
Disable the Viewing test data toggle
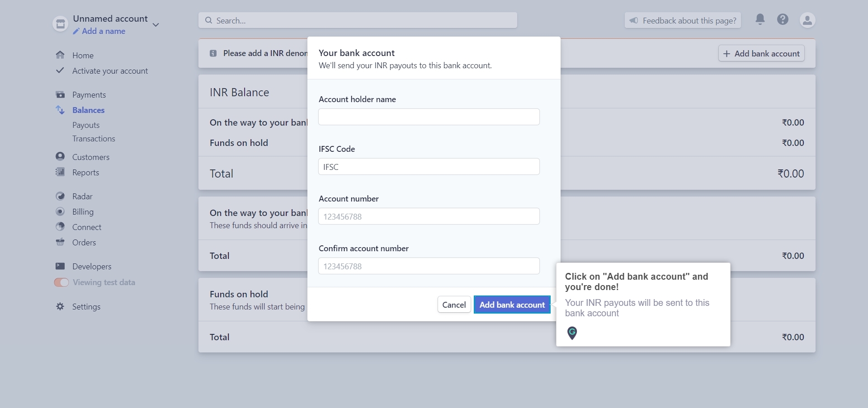pyautogui.click(x=61, y=282)
